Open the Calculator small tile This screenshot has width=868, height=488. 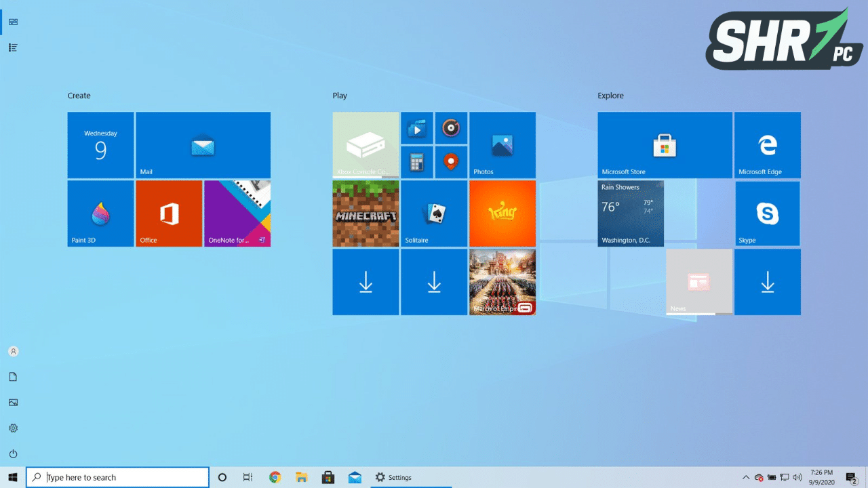point(417,163)
